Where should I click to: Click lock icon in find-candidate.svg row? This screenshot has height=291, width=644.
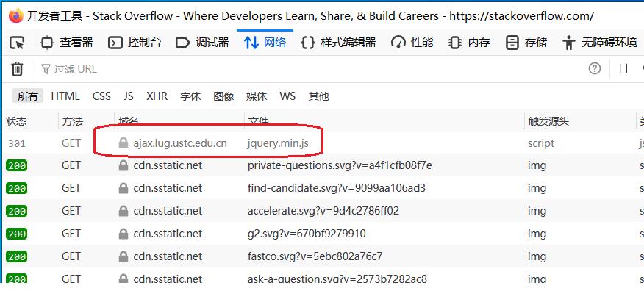[124, 188]
